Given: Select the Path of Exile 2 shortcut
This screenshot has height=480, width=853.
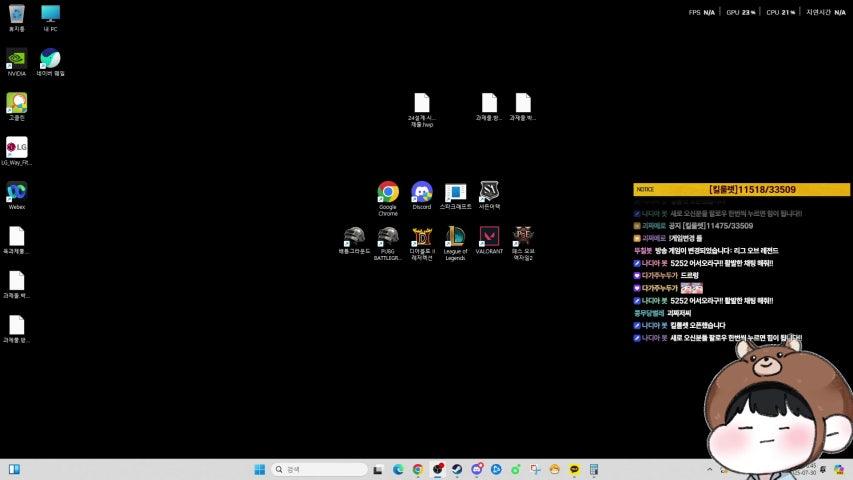Looking at the screenshot, I should 523,243.
